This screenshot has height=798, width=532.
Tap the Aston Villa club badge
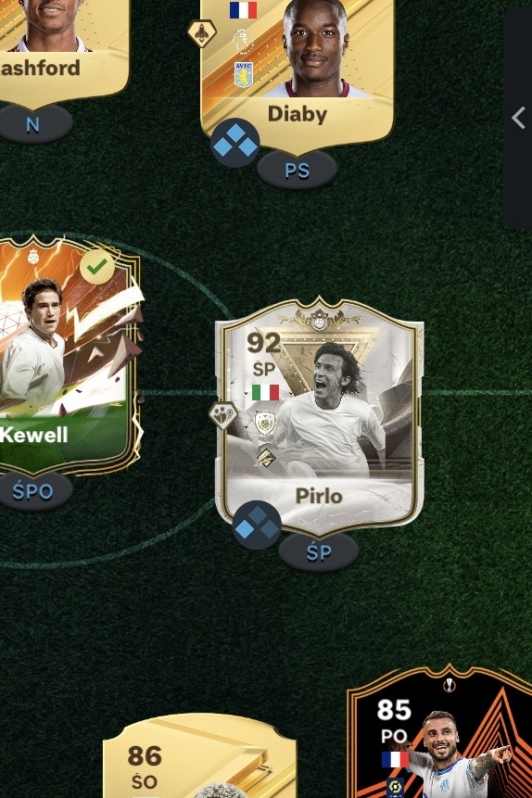click(244, 74)
